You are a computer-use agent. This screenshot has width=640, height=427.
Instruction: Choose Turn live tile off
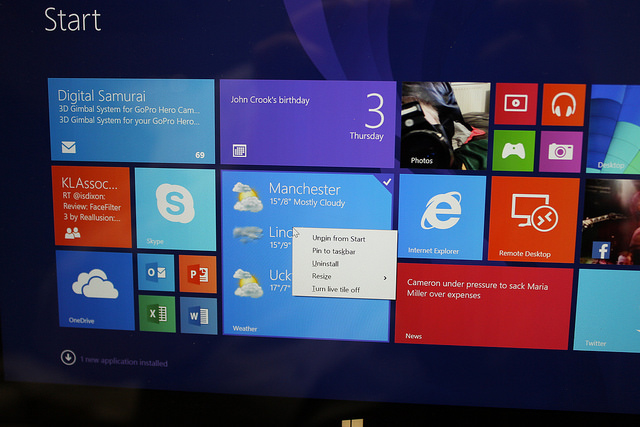[336, 289]
